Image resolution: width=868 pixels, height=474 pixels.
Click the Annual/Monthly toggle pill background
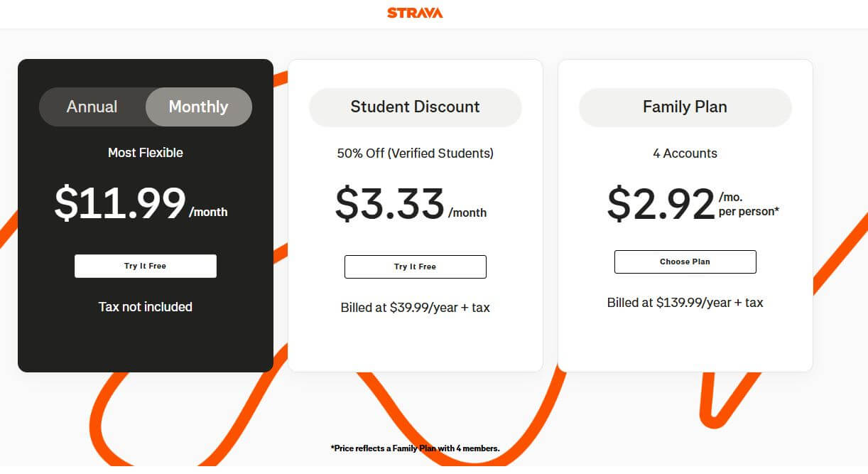[x=145, y=107]
